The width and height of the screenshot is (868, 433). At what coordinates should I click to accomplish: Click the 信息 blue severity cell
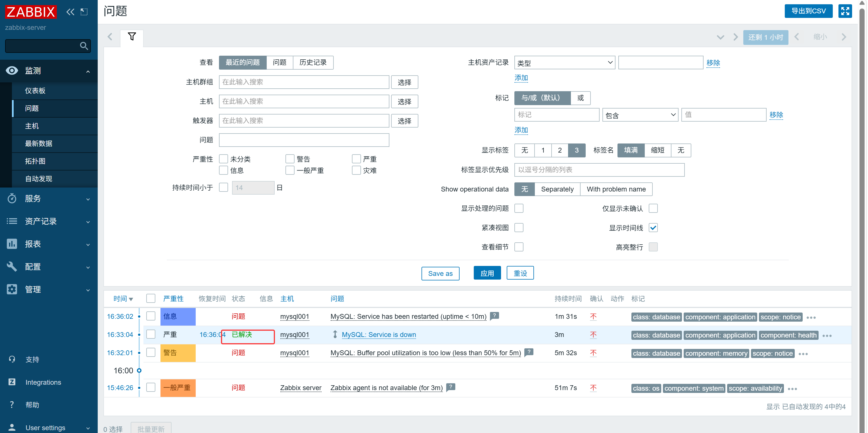click(x=178, y=317)
